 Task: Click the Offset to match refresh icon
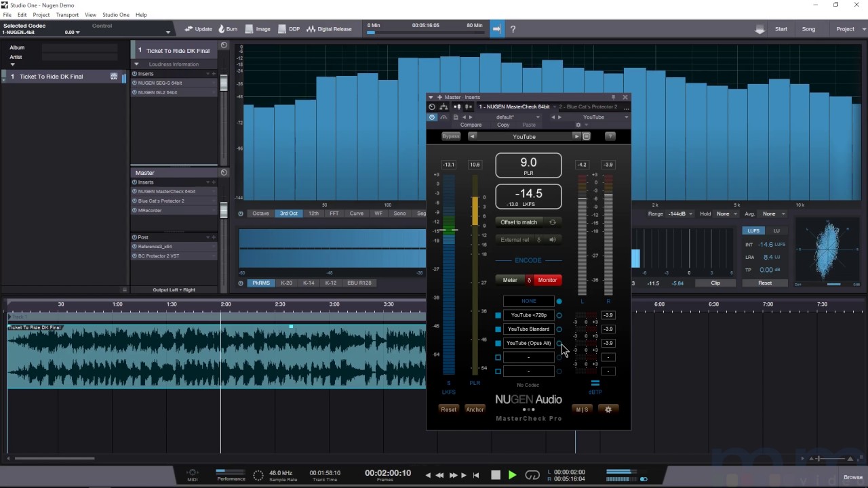pos(553,222)
